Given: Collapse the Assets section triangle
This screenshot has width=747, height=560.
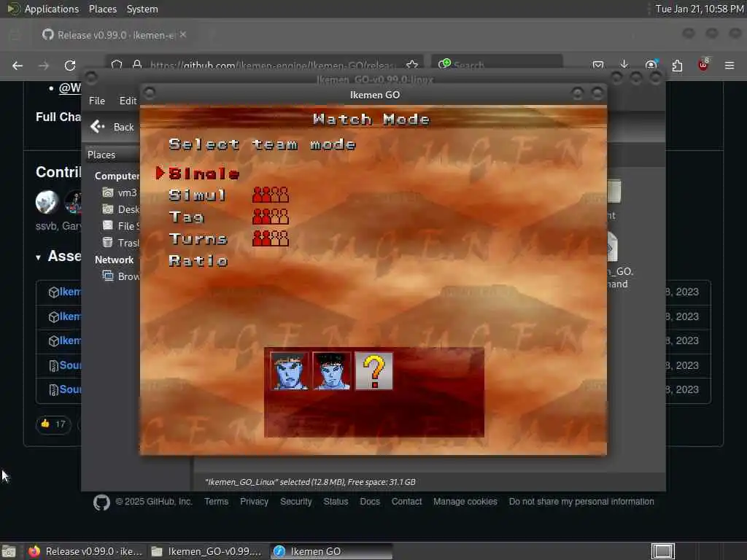Looking at the screenshot, I should tap(38, 257).
